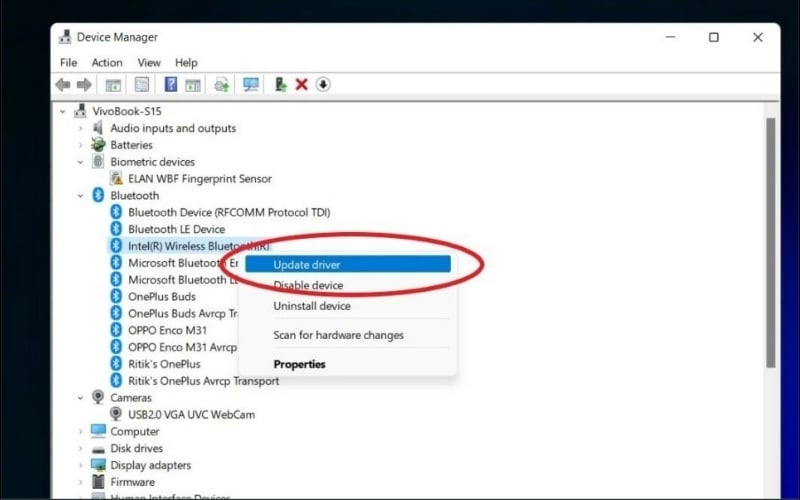Image resolution: width=800 pixels, height=500 pixels.
Task: Click the green update driver toolbar icon
Action: [x=281, y=85]
